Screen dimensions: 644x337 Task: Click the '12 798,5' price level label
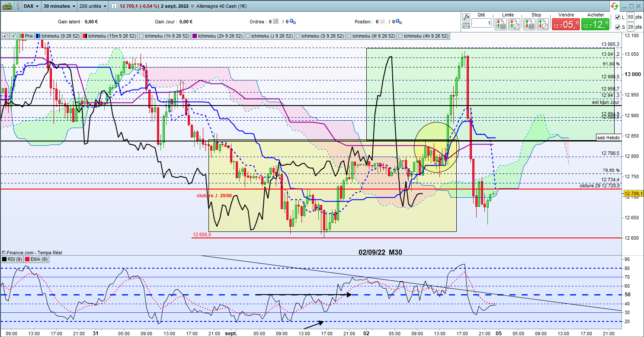point(611,154)
